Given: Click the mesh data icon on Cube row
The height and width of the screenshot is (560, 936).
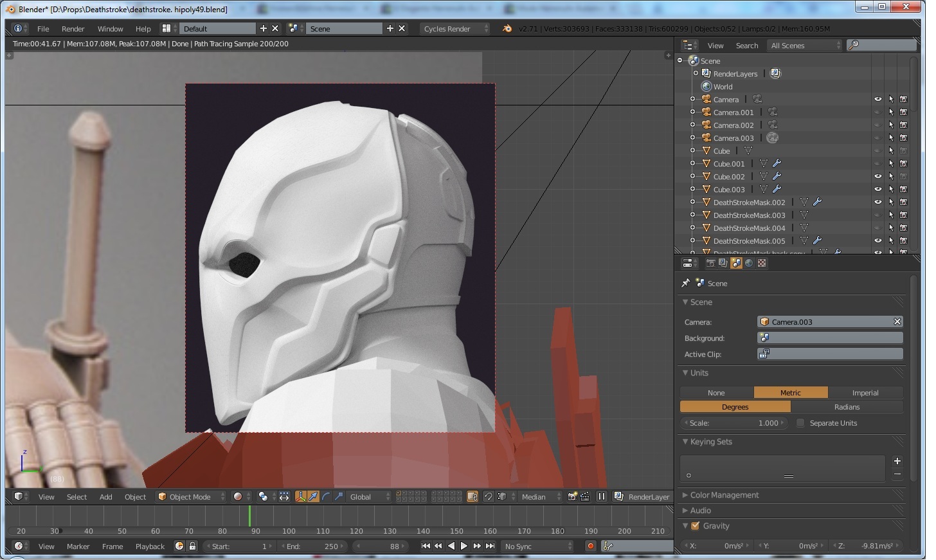Looking at the screenshot, I should pyautogui.click(x=748, y=150).
